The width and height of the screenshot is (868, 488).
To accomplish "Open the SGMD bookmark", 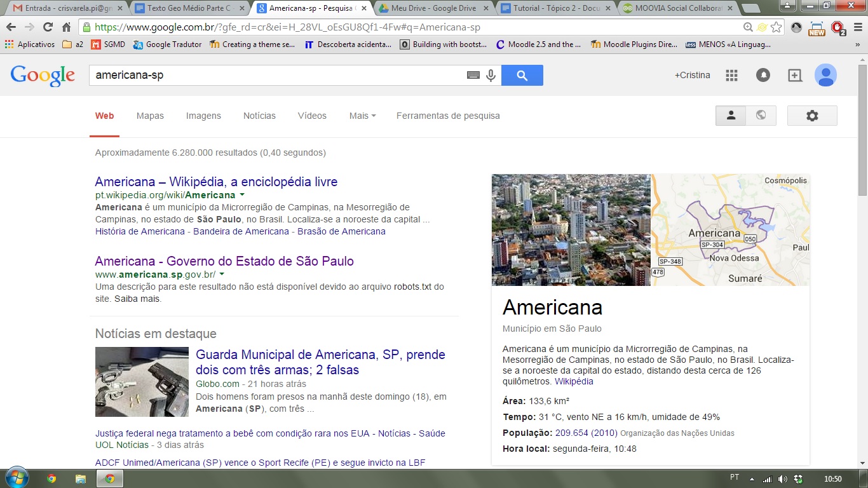I will pos(108,44).
